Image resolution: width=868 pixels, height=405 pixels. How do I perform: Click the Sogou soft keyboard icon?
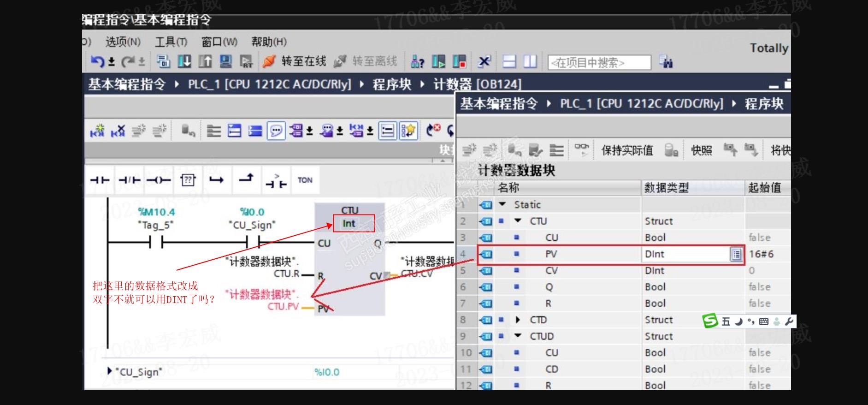764,322
